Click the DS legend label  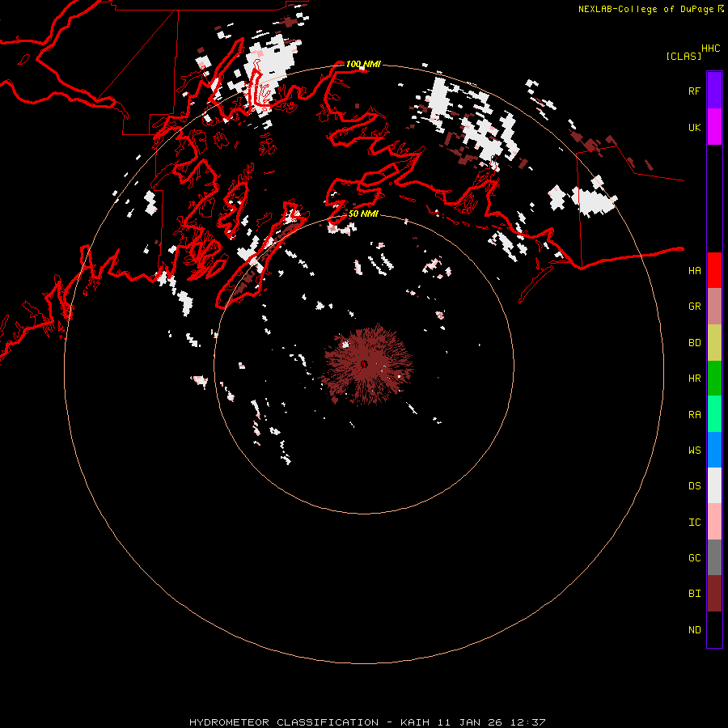click(694, 485)
